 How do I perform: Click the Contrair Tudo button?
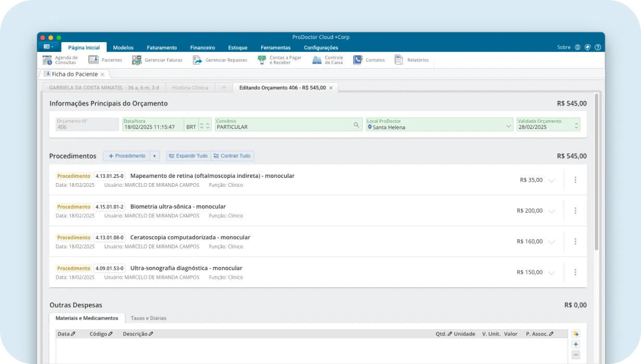[232, 156]
